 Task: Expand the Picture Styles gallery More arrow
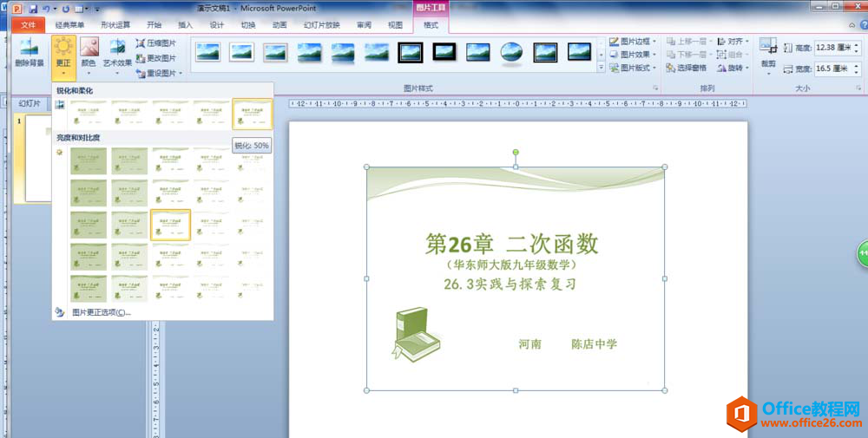click(602, 68)
